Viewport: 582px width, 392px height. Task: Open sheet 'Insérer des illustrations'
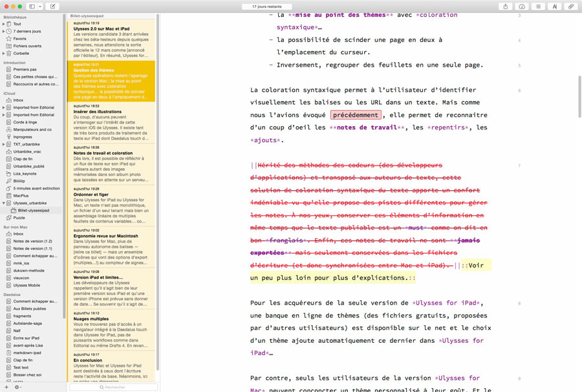point(111,122)
